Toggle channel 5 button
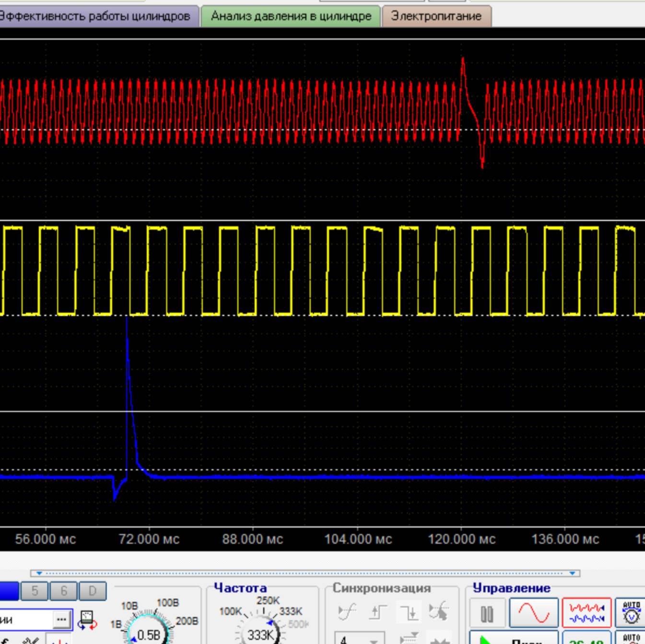Screen dimensions: 645x644 pyautogui.click(x=35, y=591)
